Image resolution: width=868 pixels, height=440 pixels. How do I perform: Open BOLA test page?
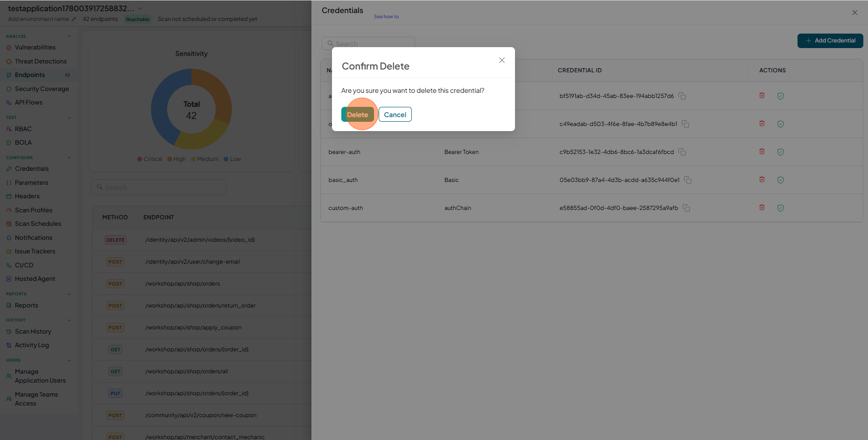click(x=23, y=142)
